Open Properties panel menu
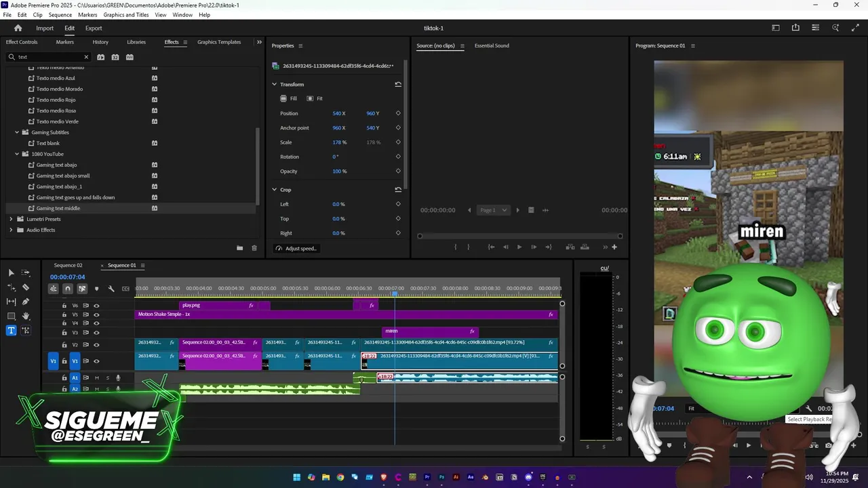868x488 pixels. click(x=300, y=45)
